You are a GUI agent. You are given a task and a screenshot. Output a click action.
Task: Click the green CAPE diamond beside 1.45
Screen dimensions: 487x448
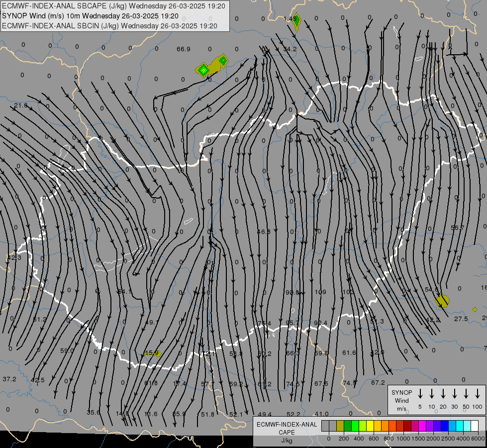(296, 21)
